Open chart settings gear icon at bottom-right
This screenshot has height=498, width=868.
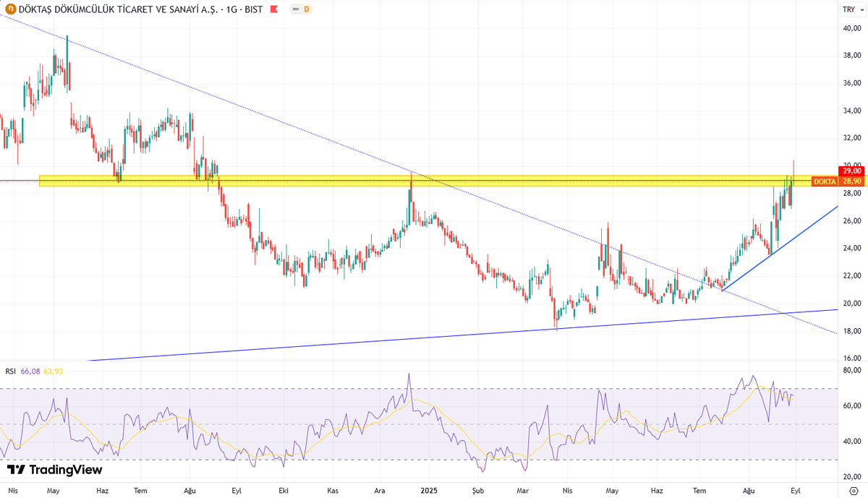pos(854,491)
